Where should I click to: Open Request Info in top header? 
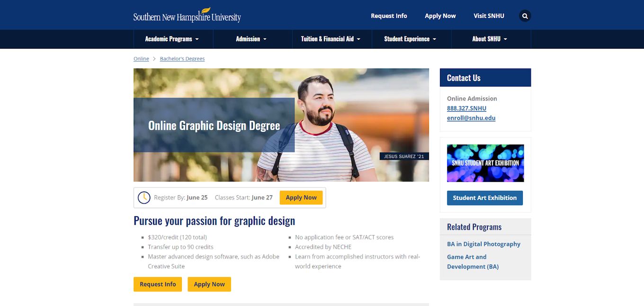pyautogui.click(x=389, y=16)
